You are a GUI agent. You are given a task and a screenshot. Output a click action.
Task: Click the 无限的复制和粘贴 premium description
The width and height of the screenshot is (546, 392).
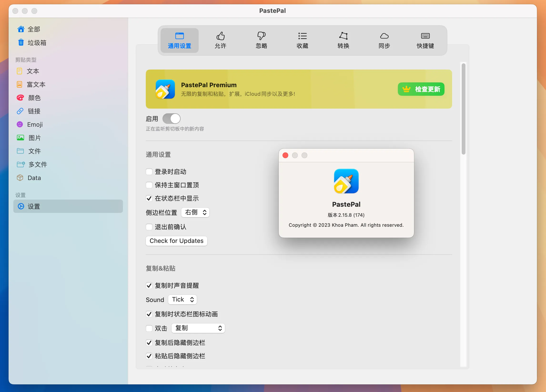tap(238, 94)
